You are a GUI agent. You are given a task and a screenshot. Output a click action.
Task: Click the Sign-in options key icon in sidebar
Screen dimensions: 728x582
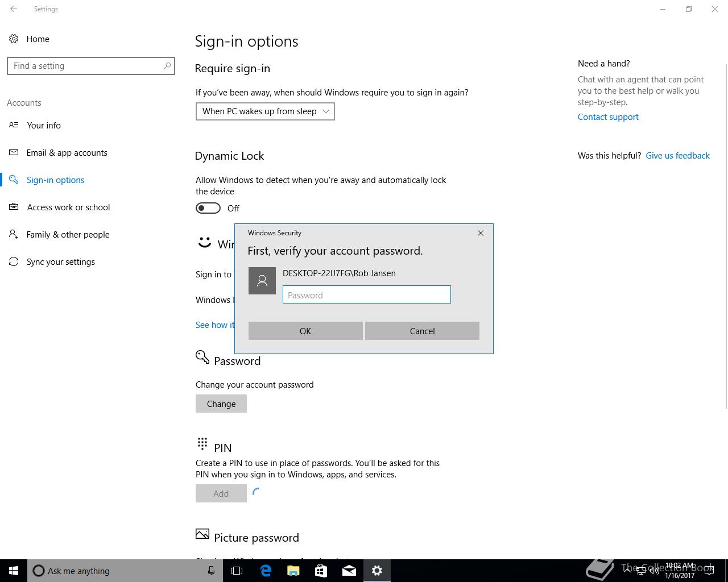(14, 180)
